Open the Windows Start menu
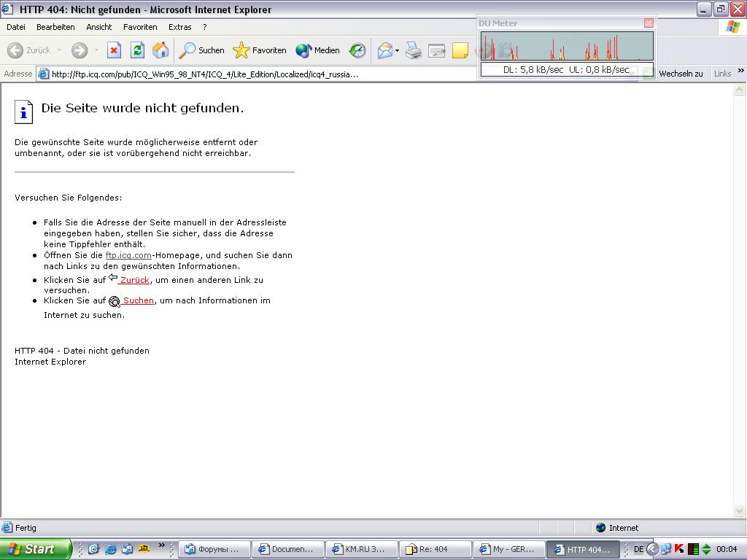747x560 pixels. pyautogui.click(x=35, y=549)
